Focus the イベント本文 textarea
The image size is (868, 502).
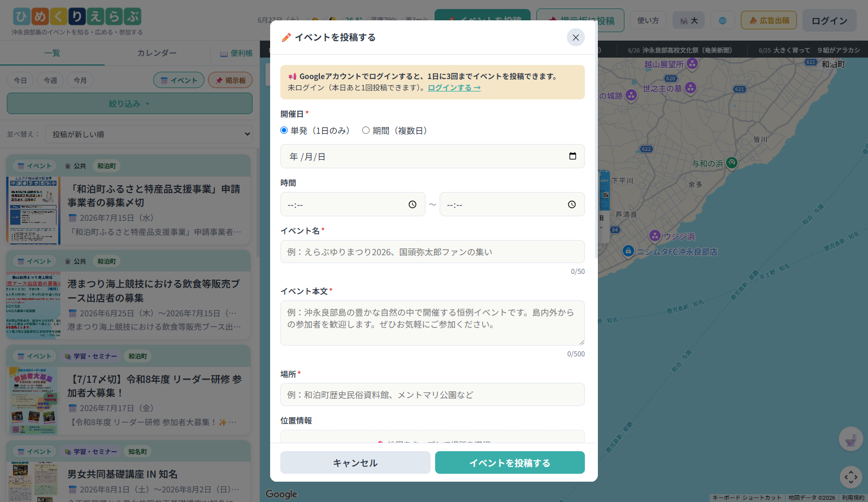432,323
